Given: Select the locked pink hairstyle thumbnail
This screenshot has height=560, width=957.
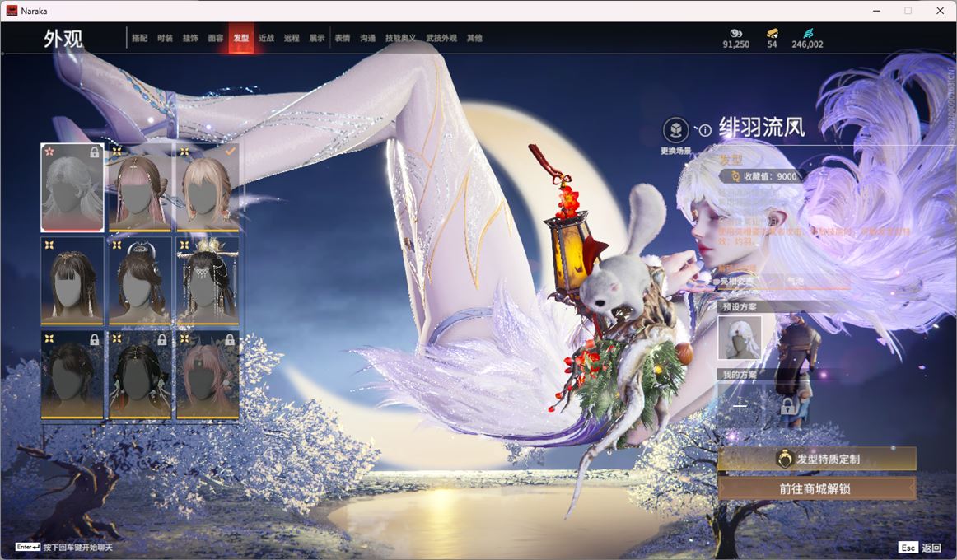Looking at the screenshot, I should tap(208, 375).
